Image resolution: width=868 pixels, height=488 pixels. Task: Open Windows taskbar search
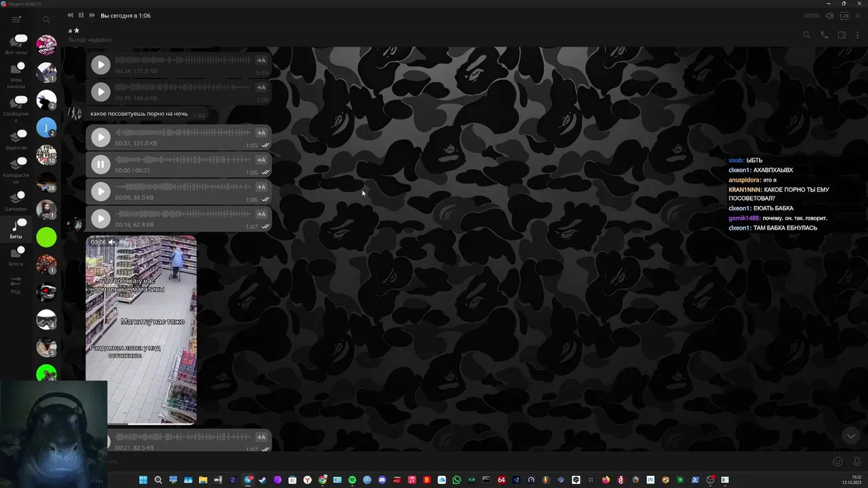[x=158, y=480]
